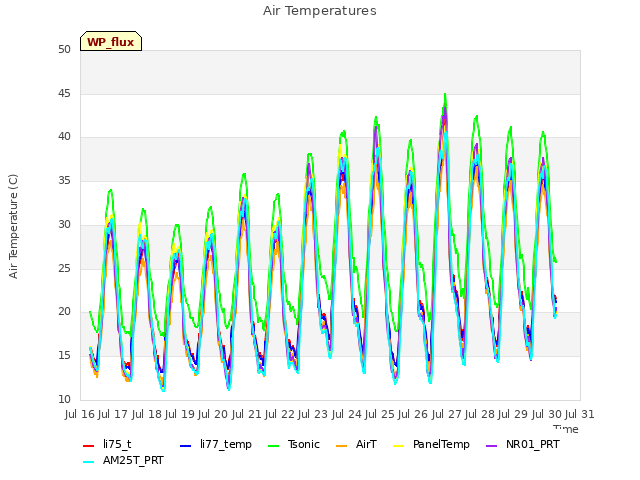Viewport: 640px width, 480px height.
Task: Click the red li75_t legend swatch
Action: point(89,446)
